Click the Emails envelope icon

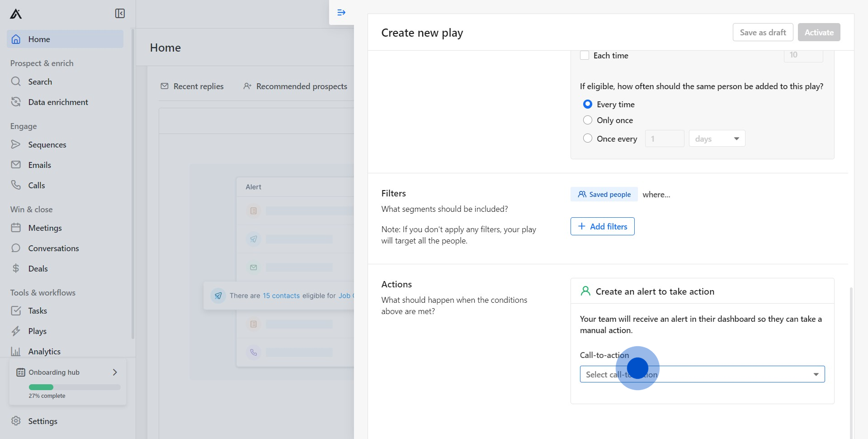[16, 165]
